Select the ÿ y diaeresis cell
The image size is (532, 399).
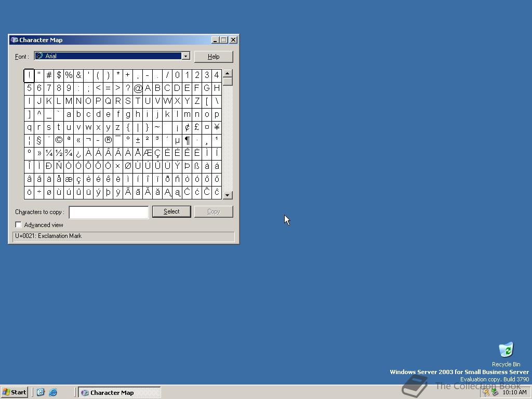coord(118,192)
